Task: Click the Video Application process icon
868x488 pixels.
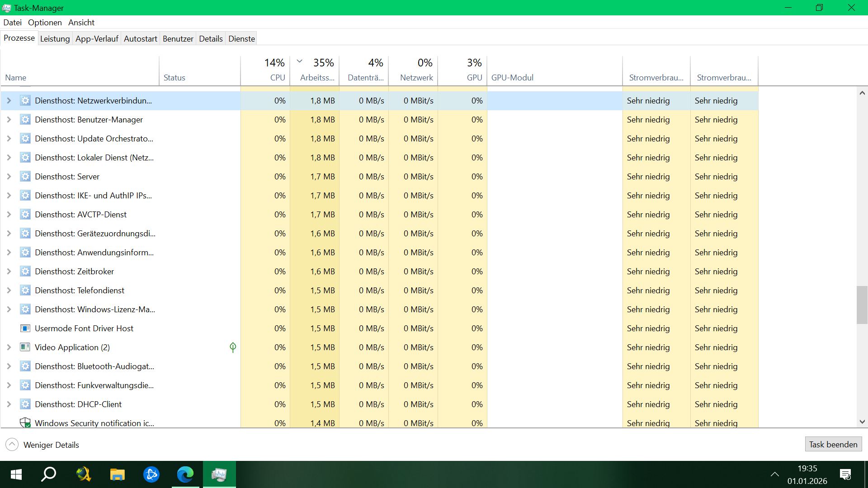Action: point(25,347)
